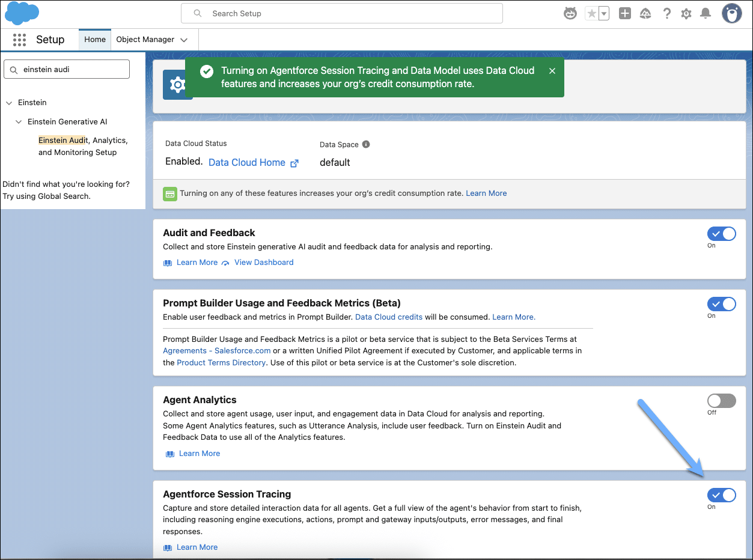Open the App Launcher grid icon
The image size is (753, 560).
[19, 40]
